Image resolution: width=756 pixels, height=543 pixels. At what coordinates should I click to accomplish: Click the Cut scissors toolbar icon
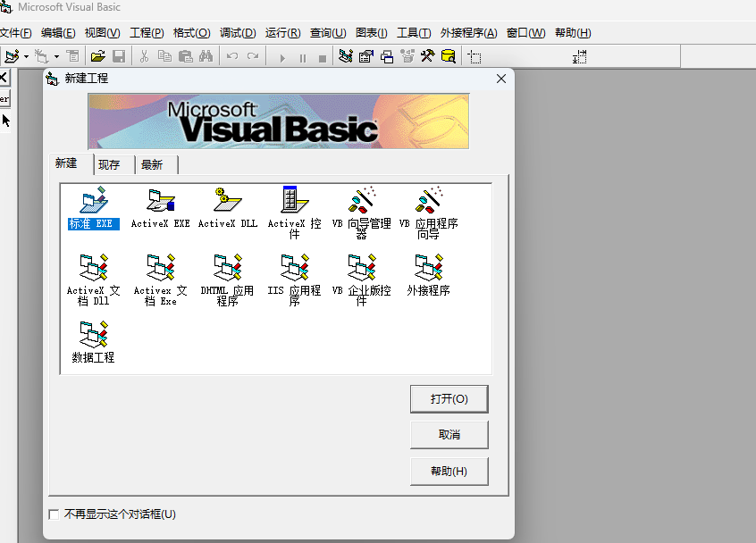click(x=144, y=57)
